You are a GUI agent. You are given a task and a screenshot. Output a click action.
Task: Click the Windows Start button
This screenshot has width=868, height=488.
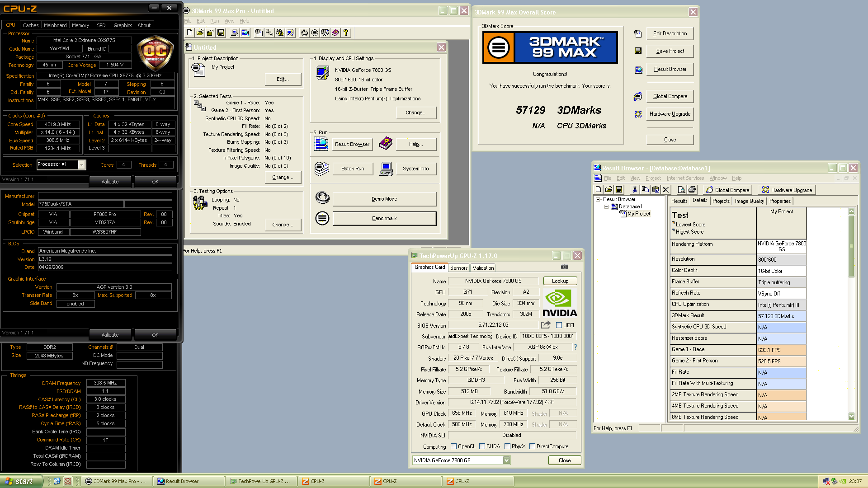click(x=20, y=481)
